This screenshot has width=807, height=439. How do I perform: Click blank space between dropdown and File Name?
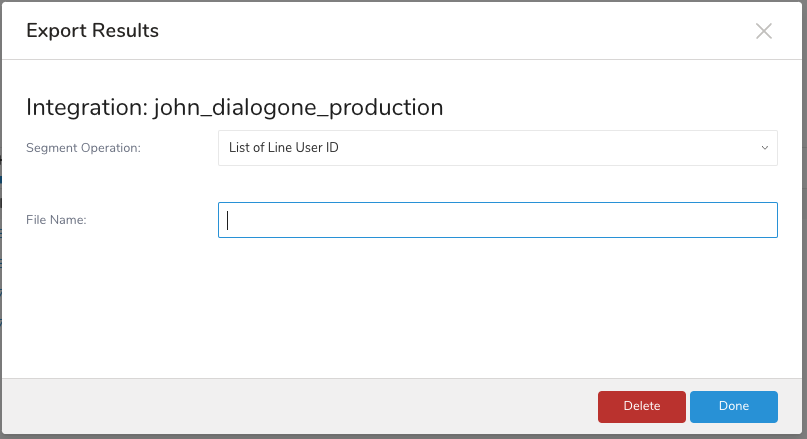(x=497, y=184)
